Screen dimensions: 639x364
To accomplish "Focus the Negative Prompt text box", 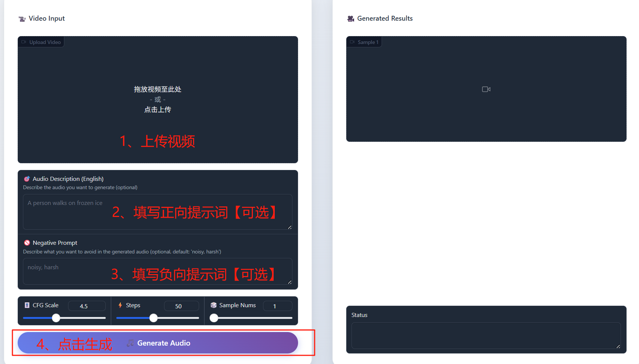I will click(158, 271).
